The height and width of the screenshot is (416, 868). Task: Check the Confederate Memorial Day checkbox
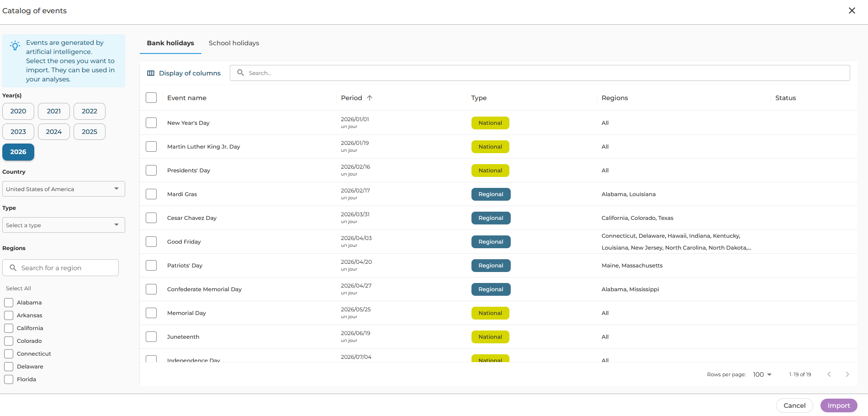click(x=151, y=289)
